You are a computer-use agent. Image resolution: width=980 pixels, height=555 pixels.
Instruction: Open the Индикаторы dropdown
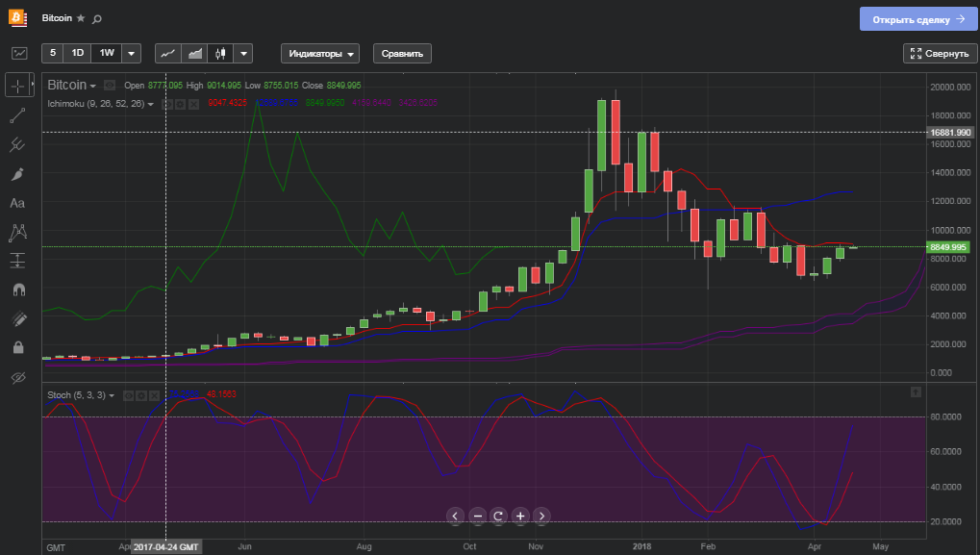tap(319, 53)
